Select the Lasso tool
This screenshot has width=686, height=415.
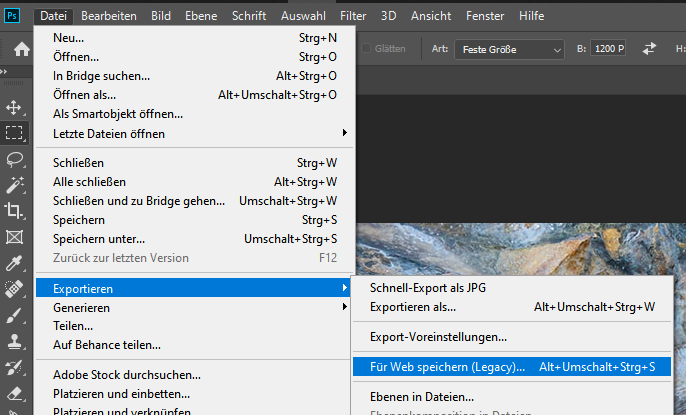click(x=14, y=159)
